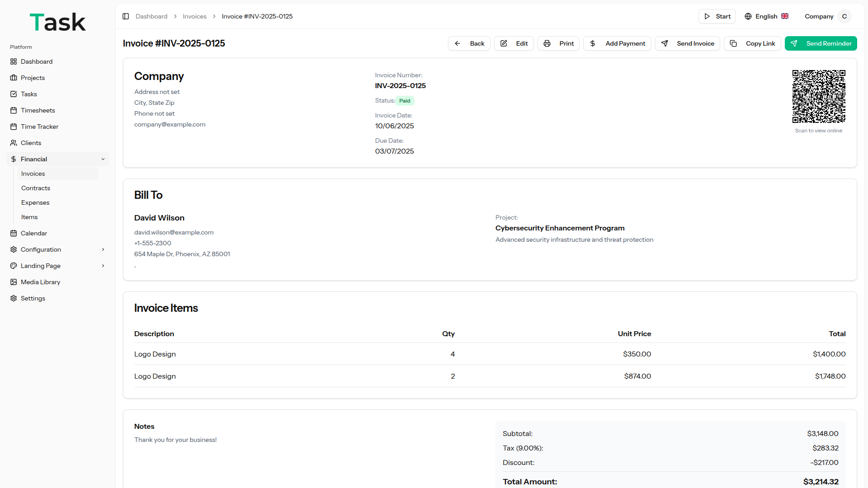
Task: Click the Copy Link clipboard icon
Action: (733, 43)
